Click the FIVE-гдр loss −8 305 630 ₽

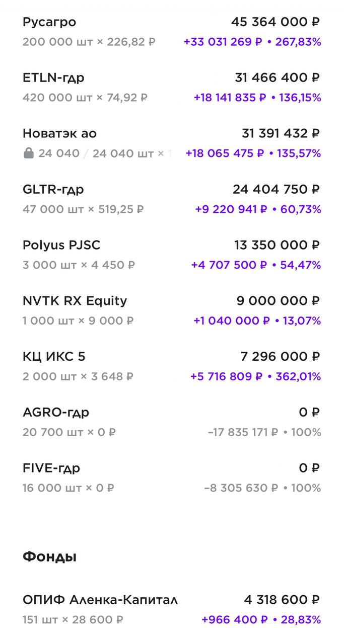click(x=241, y=488)
